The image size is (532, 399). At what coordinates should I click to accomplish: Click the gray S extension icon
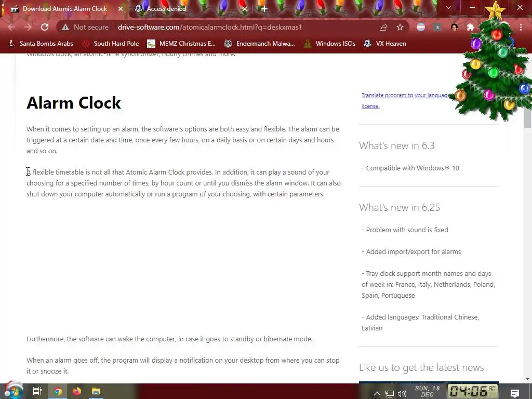[437, 27]
